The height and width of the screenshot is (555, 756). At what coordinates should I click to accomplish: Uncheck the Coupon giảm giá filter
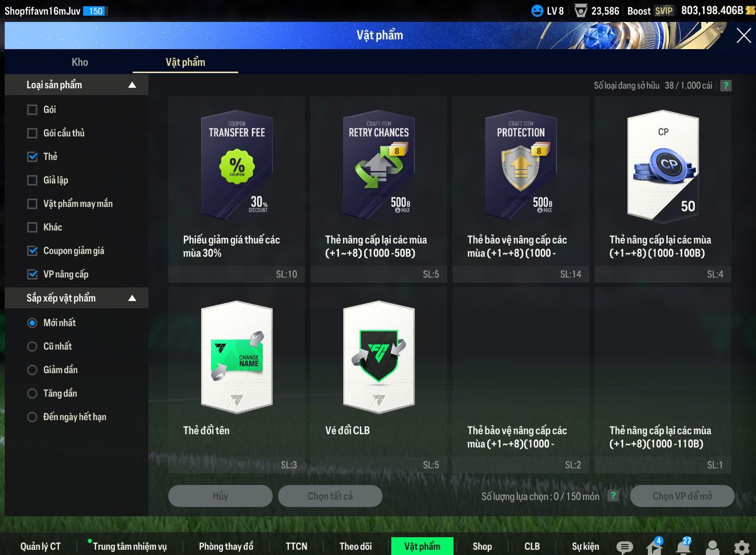tap(32, 251)
